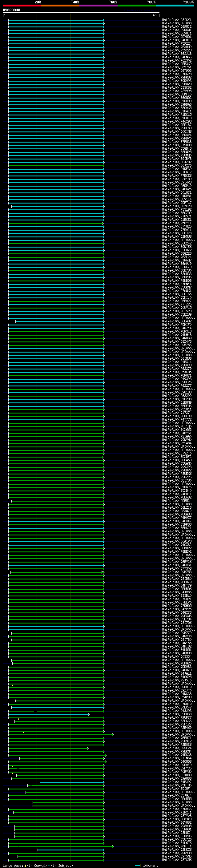Select hit label UniRef100_Q5AYF1
This screenshot has width=197, height=868.
177,223
